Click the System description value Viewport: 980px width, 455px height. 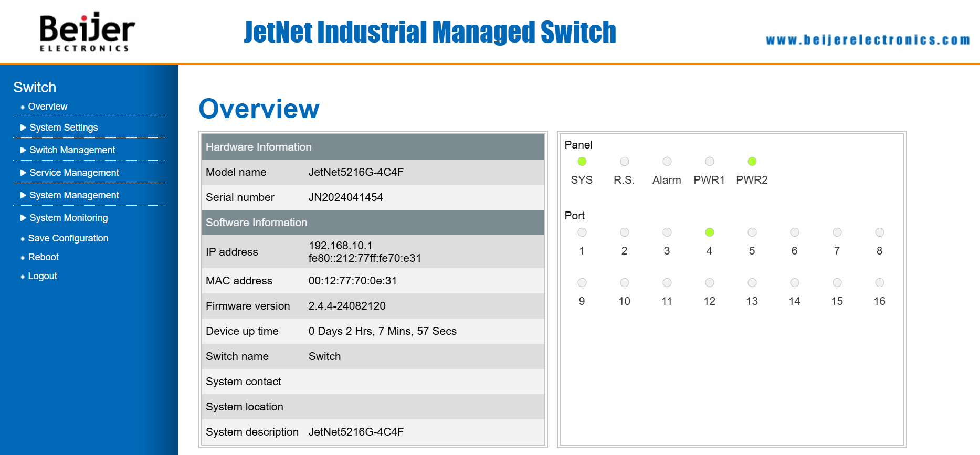click(356, 432)
